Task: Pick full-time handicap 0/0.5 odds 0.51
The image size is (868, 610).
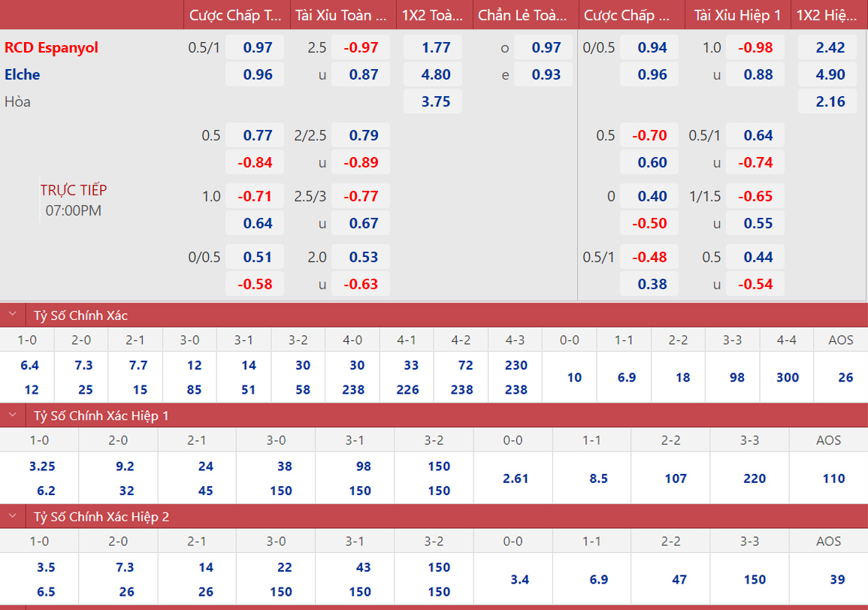Action: point(255,258)
